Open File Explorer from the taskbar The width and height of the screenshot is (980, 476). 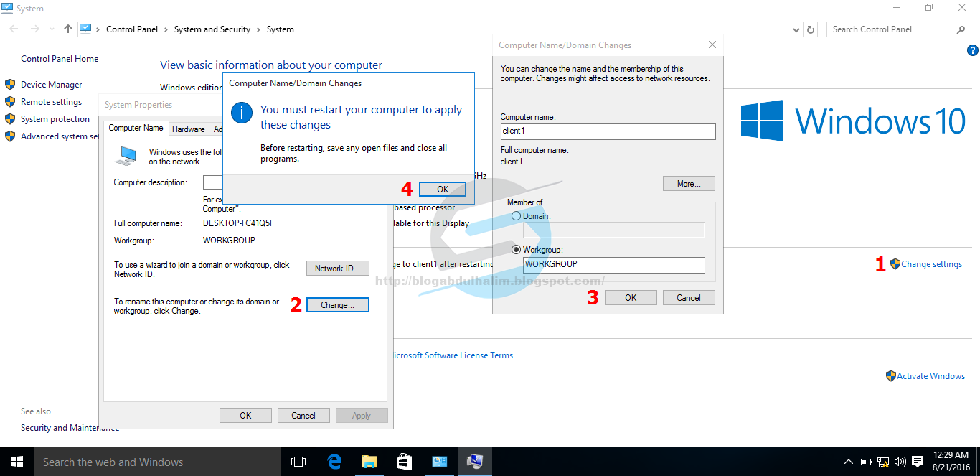click(x=369, y=461)
